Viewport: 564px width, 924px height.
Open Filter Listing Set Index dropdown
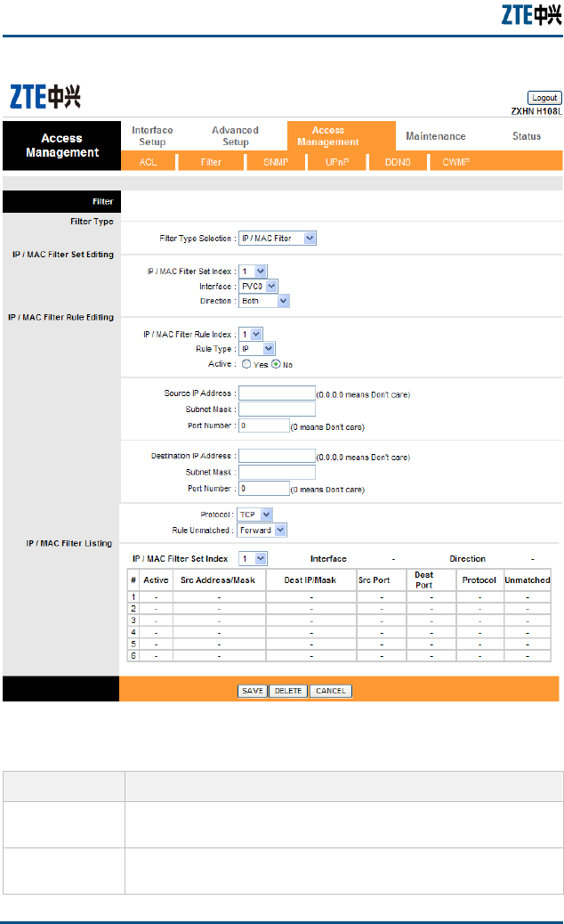tap(254, 558)
